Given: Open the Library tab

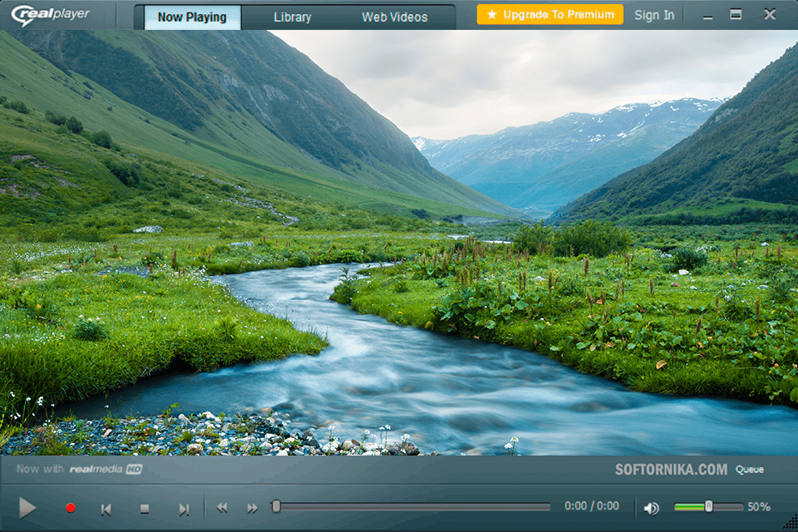Looking at the screenshot, I should point(293,17).
